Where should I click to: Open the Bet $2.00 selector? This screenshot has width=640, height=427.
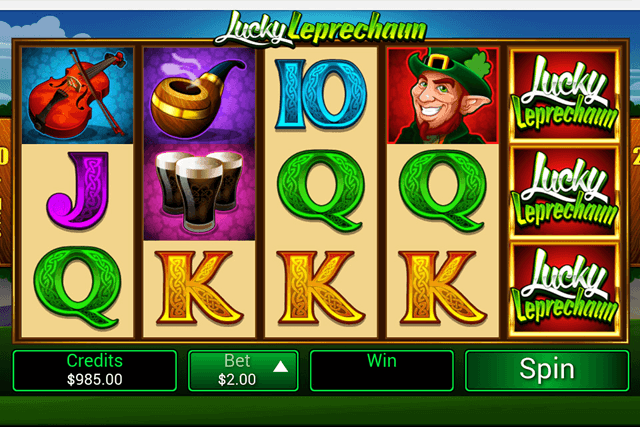point(243,370)
